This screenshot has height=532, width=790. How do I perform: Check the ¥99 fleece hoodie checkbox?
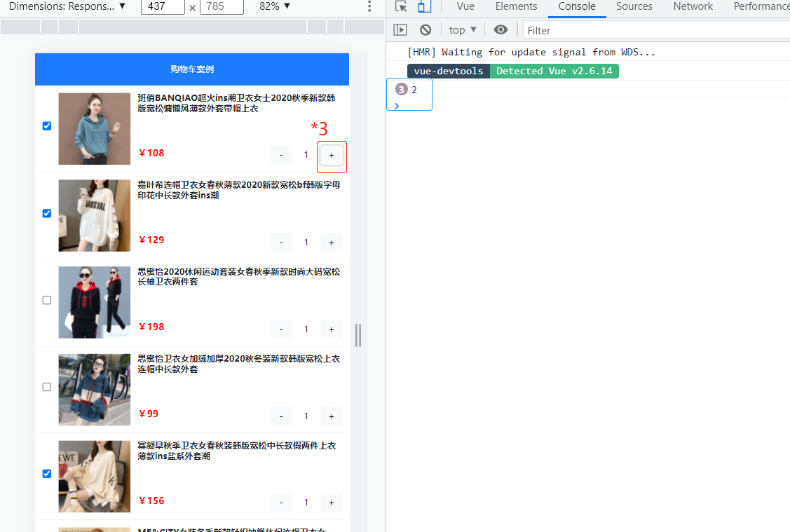[x=47, y=387]
